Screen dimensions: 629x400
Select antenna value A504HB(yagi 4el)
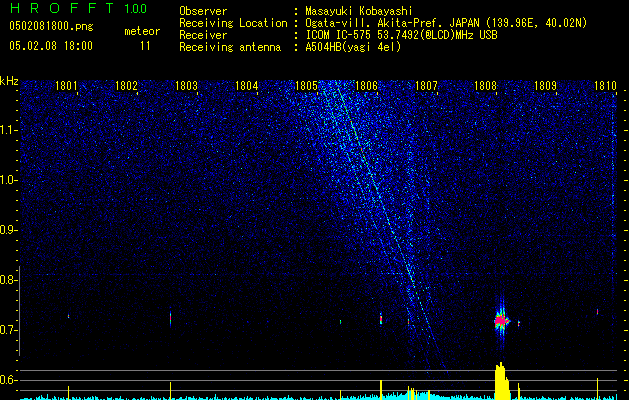(x=353, y=47)
